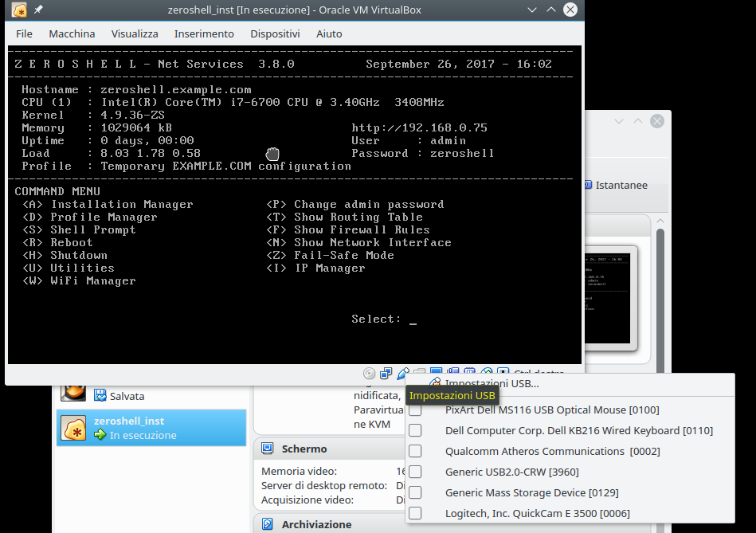Click the mouse integration status bar icon
756x533 pixels.
pyautogui.click(x=487, y=371)
